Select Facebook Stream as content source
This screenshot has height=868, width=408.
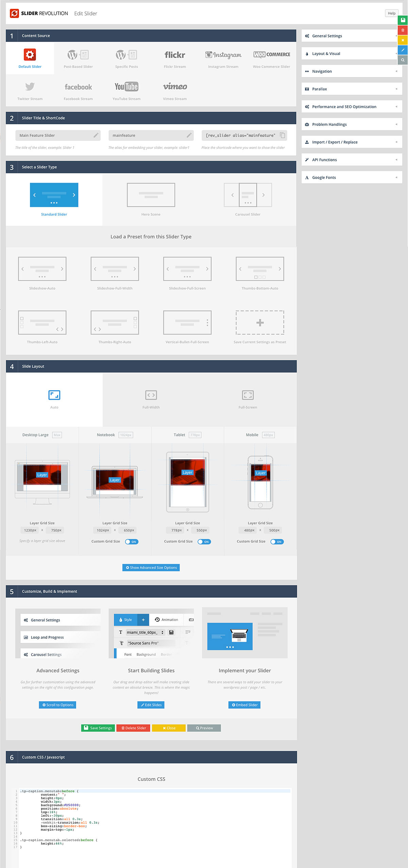[78, 90]
